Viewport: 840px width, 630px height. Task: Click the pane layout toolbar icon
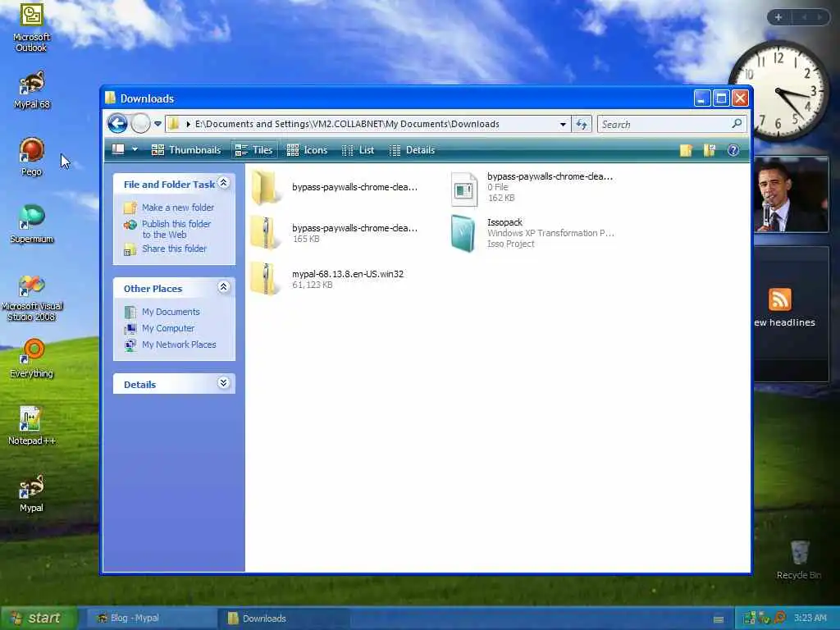tap(118, 149)
